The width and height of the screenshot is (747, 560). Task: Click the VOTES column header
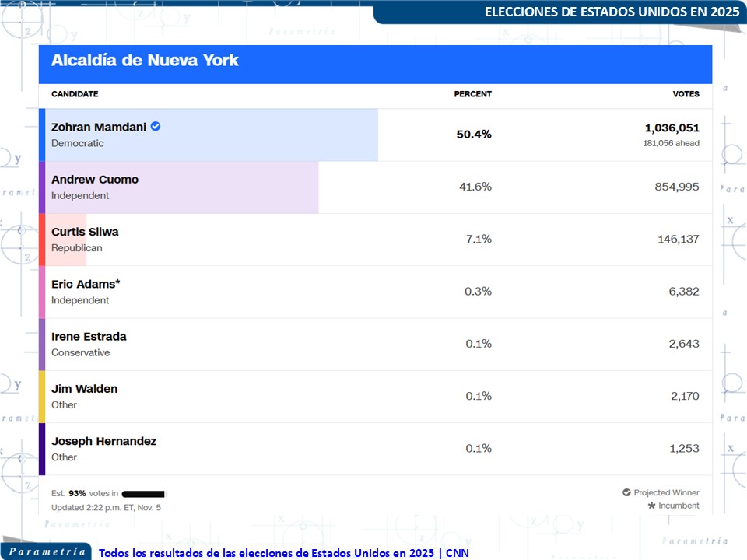pos(686,94)
